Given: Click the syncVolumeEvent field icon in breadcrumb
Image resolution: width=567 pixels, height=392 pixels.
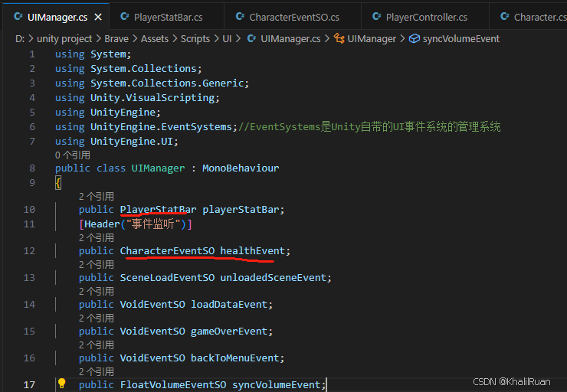Looking at the screenshot, I should tap(414, 38).
